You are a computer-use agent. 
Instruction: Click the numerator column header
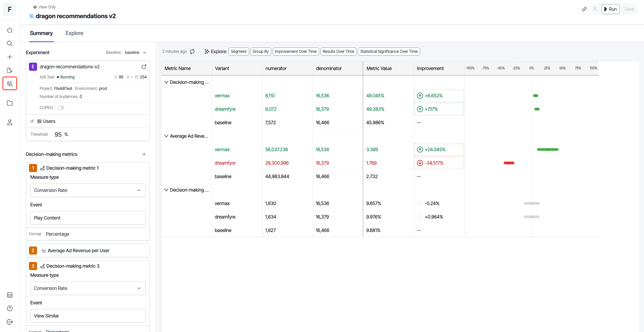pyautogui.click(x=287, y=68)
